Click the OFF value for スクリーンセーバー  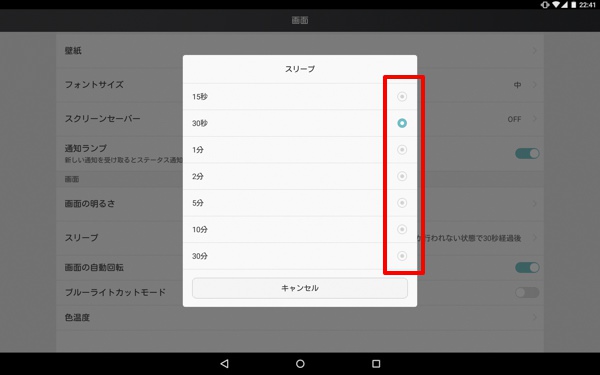514,119
